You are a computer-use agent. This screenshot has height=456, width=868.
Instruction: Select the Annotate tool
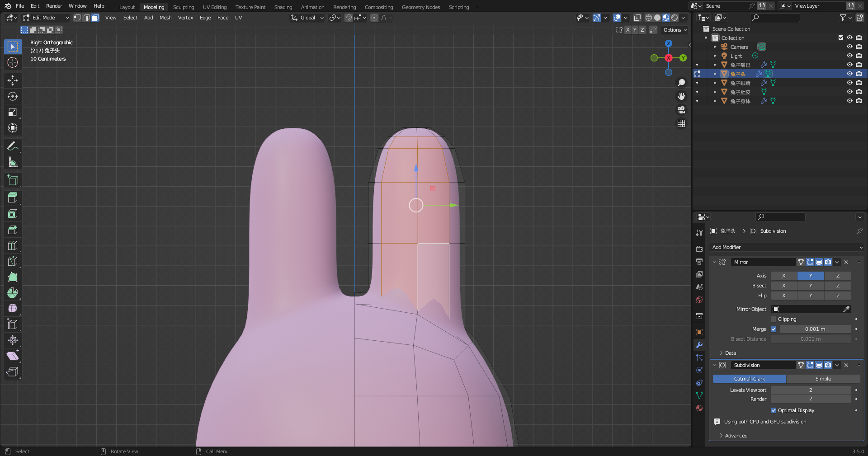13,146
